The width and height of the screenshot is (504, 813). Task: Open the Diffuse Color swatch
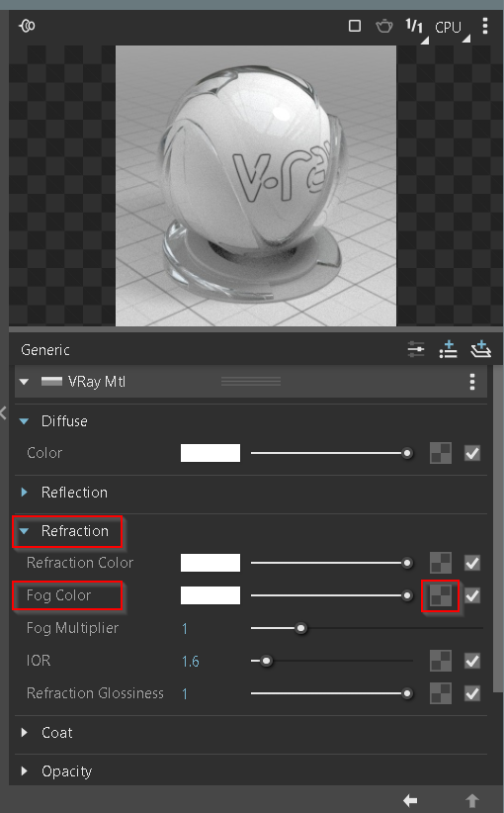[x=210, y=453]
